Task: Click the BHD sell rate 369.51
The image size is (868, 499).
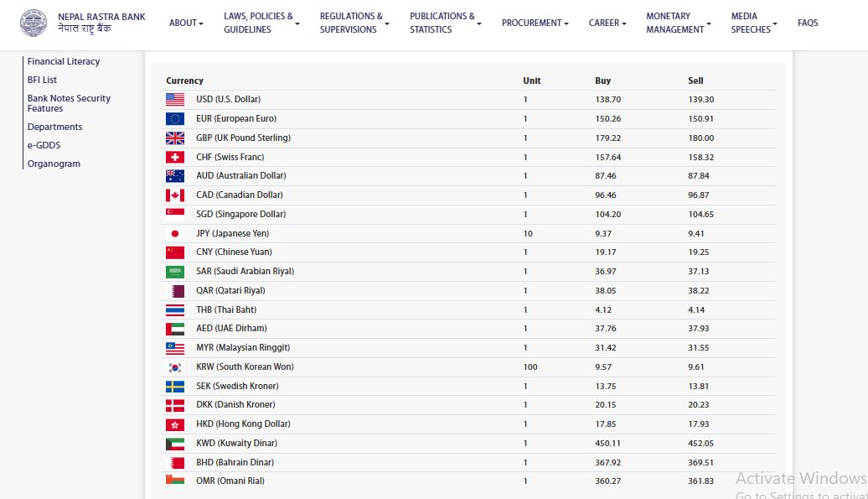Action: click(x=700, y=462)
